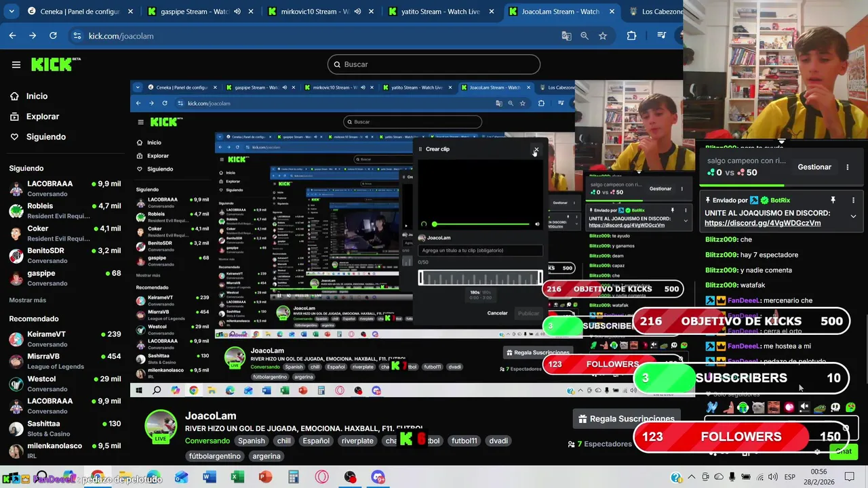
Task: Click the Inicio home icon in sidebar
Action: [x=14, y=96]
